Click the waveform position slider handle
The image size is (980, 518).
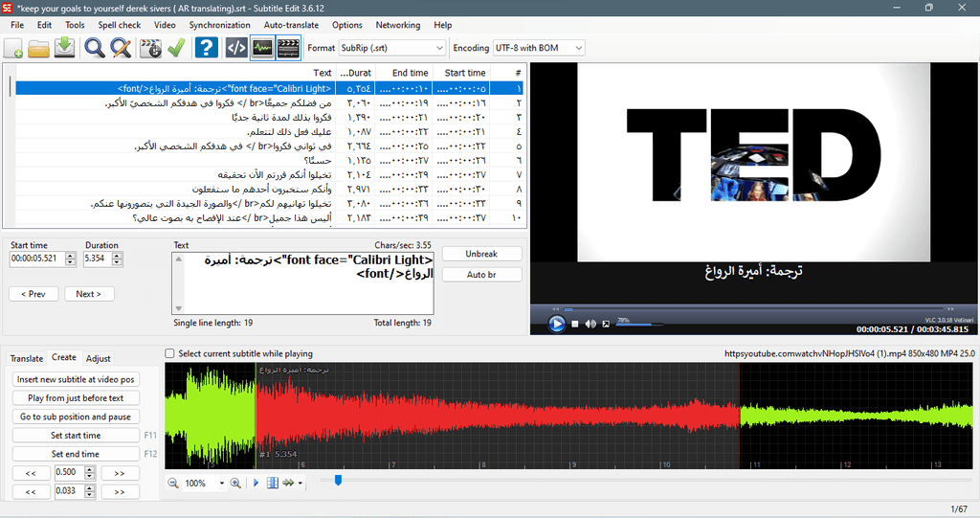338,480
